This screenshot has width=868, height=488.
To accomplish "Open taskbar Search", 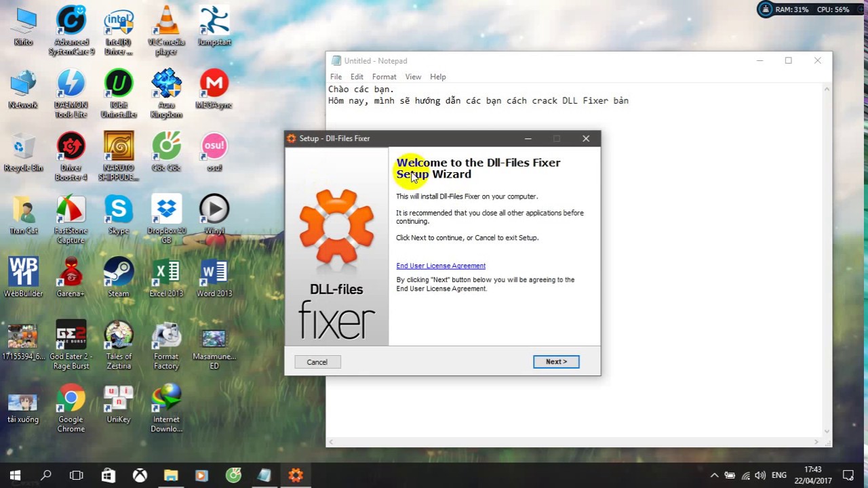I will point(46,475).
